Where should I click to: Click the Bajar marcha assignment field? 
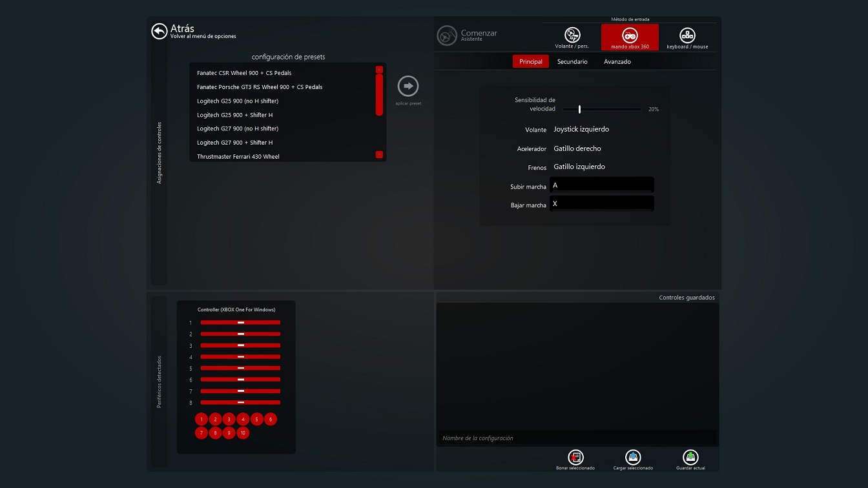pos(601,204)
